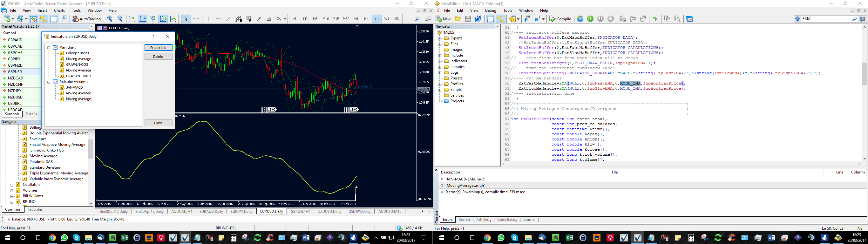
Task: Draw a horizontal line on the chart
Action: (x=218, y=19)
